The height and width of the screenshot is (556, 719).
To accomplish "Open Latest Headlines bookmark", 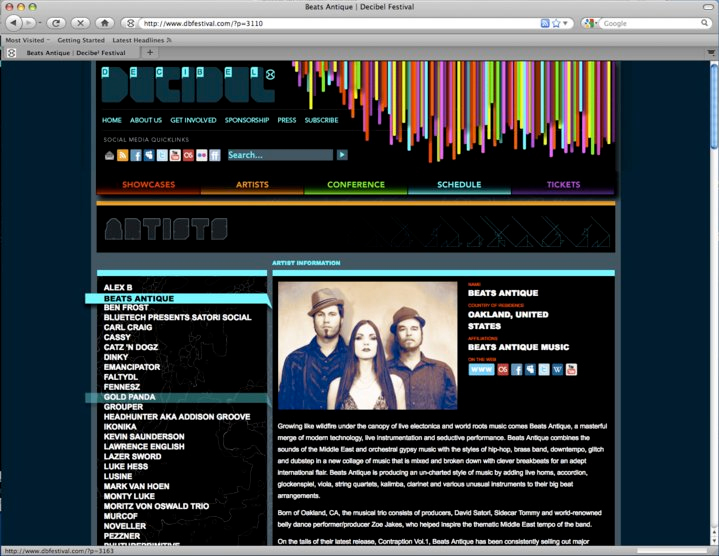I will point(142,40).
